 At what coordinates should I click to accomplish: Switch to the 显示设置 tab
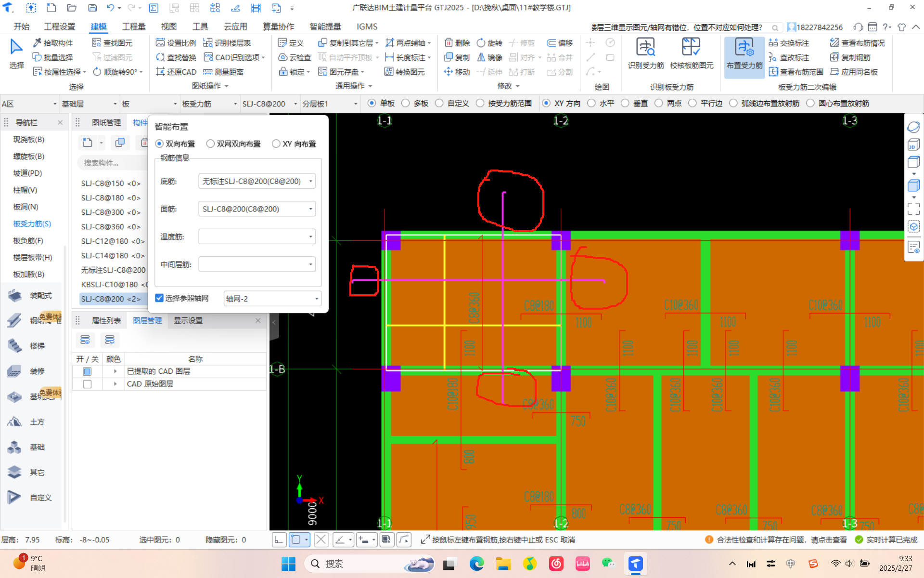(188, 321)
